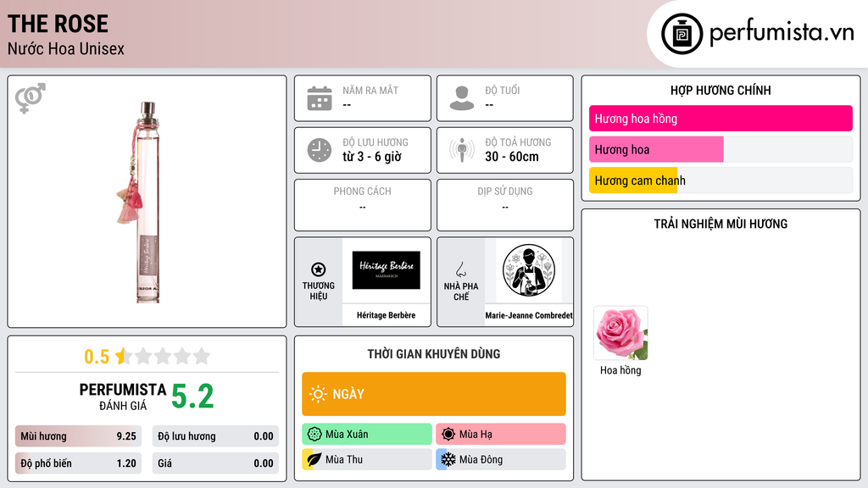Click the THE ROSE perfume title

(58, 24)
